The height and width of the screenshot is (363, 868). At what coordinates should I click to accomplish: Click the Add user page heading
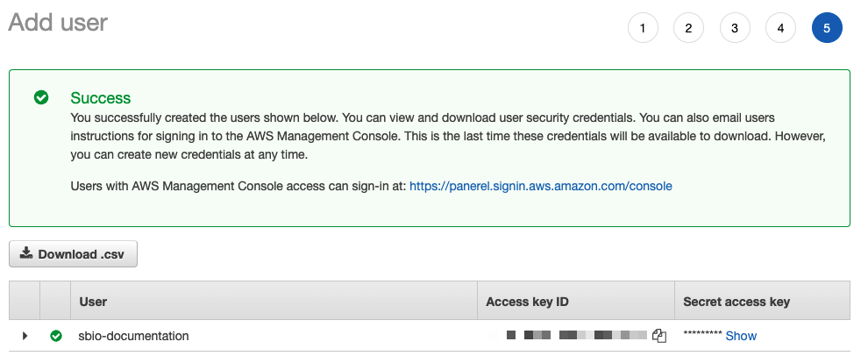[58, 23]
